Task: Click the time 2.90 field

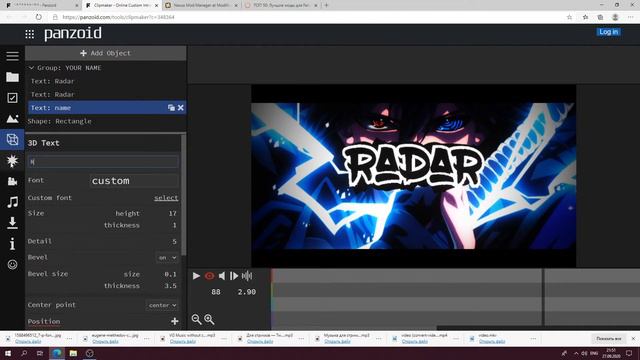Action: tap(247, 292)
